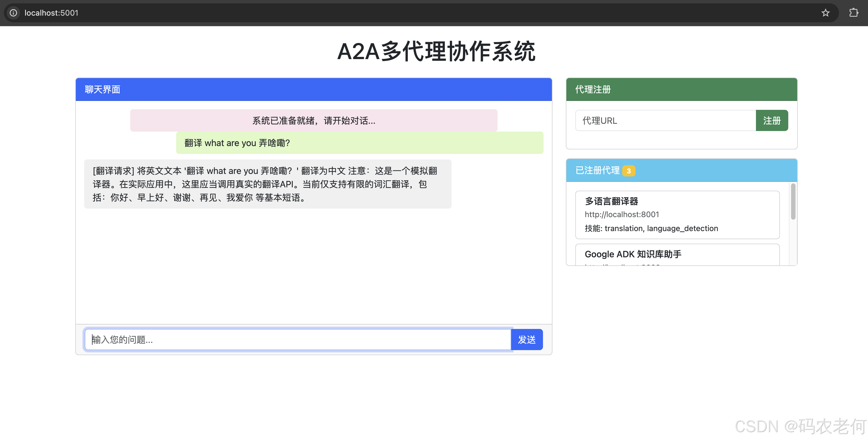Image resolution: width=868 pixels, height=441 pixels.
Task: Click the http://localhost:8001 agent URL
Action: (622, 214)
